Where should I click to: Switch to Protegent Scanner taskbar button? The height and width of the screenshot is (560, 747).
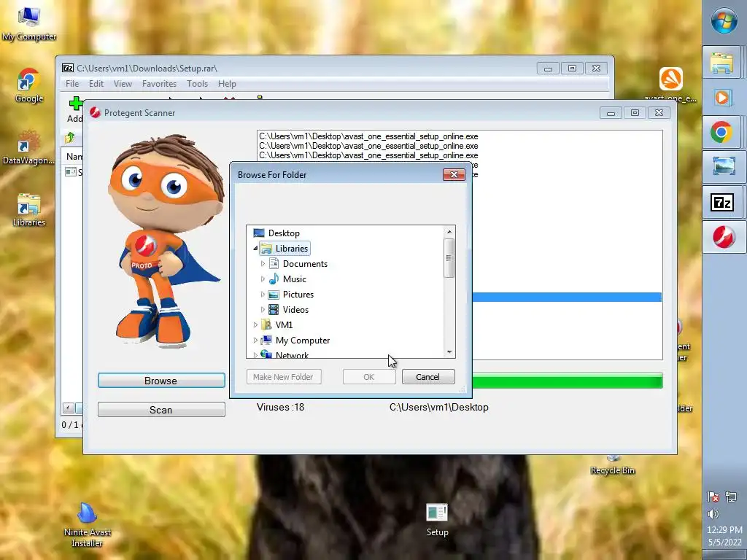[724, 237]
